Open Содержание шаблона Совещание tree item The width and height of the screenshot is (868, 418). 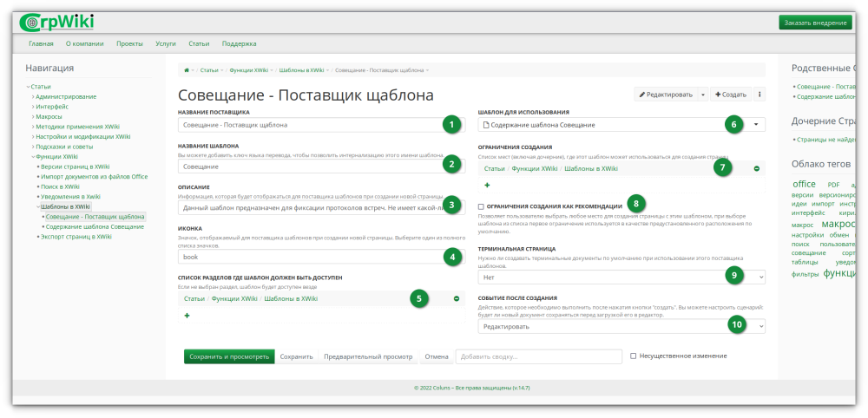click(x=95, y=226)
